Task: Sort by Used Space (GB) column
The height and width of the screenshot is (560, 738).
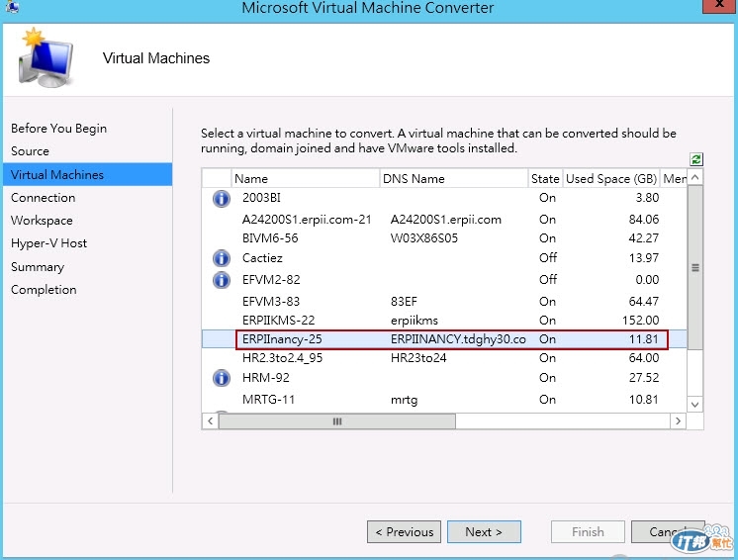Action: (x=611, y=179)
